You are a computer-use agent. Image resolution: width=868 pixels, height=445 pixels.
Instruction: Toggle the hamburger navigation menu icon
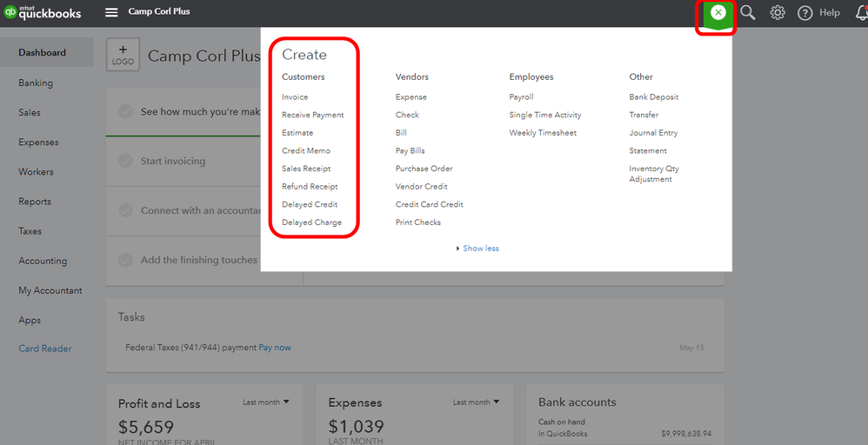[111, 12]
